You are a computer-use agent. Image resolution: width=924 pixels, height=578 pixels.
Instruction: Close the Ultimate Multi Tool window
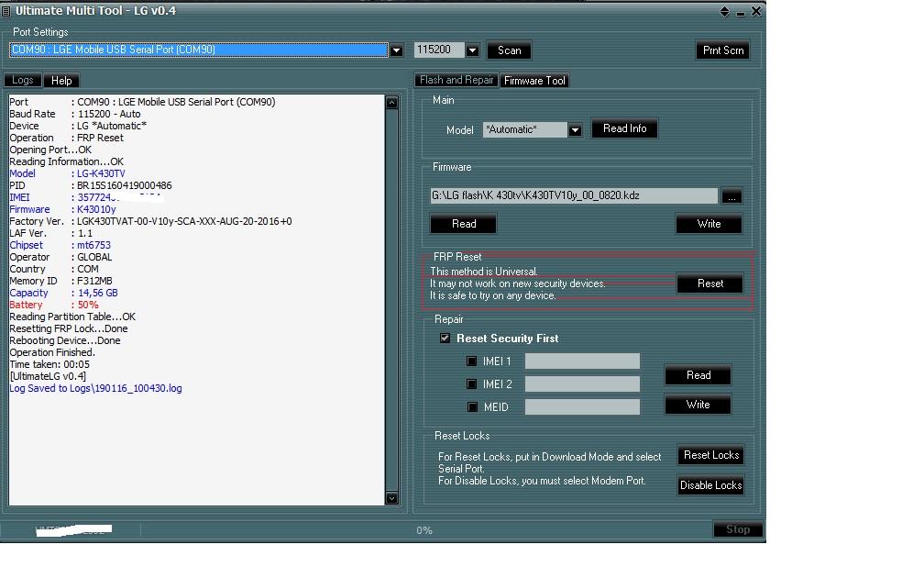tap(756, 11)
